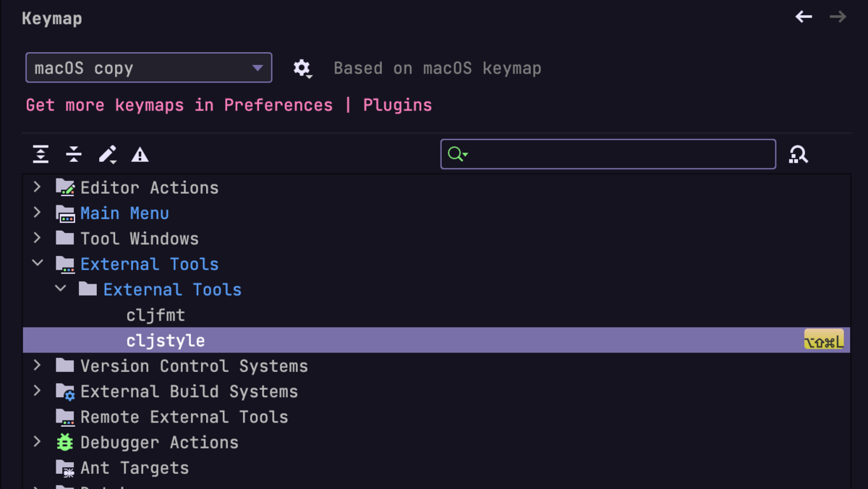Click the cljstyle shortcut badge
The width and height of the screenshot is (868, 489).
[824, 341]
